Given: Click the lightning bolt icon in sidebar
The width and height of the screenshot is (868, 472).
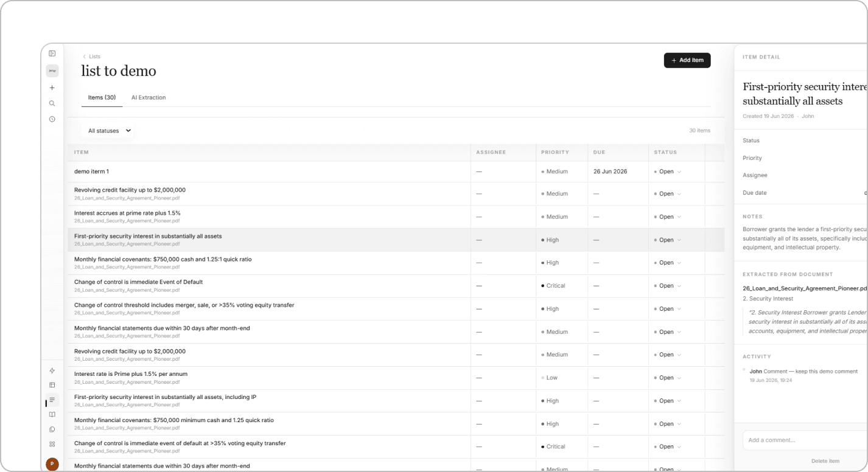Looking at the screenshot, I should pyautogui.click(x=52, y=370).
